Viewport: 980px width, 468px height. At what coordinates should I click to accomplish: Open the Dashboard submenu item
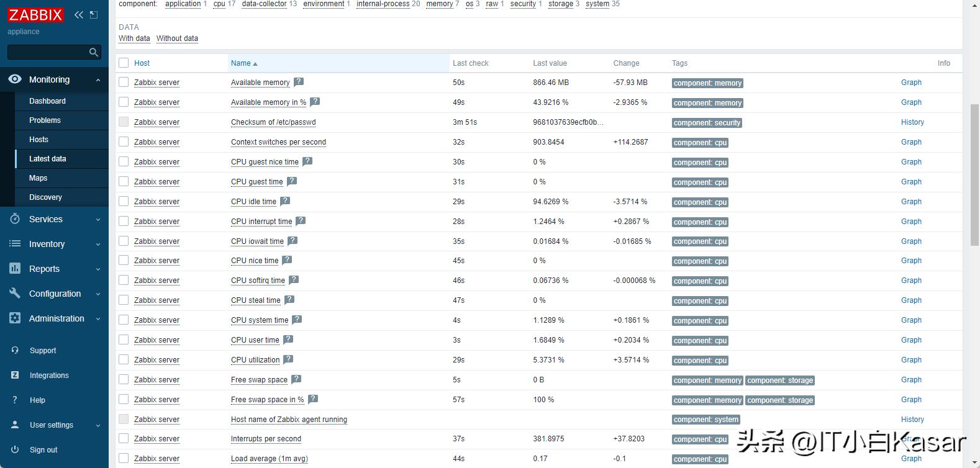tap(47, 101)
